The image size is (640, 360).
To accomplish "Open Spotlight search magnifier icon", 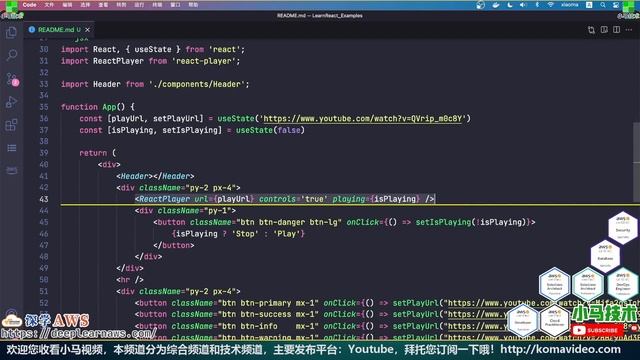I will 602,5.
